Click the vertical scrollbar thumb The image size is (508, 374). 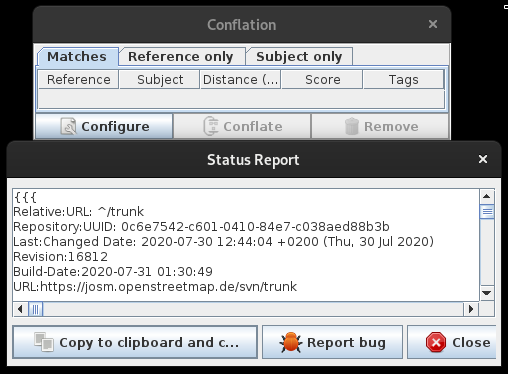click(487, 211)
